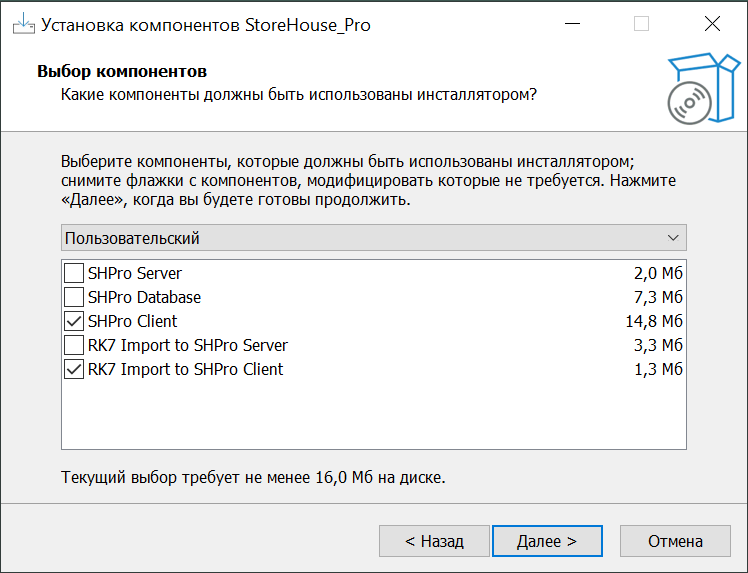Click the empty area of the components list

373,417
